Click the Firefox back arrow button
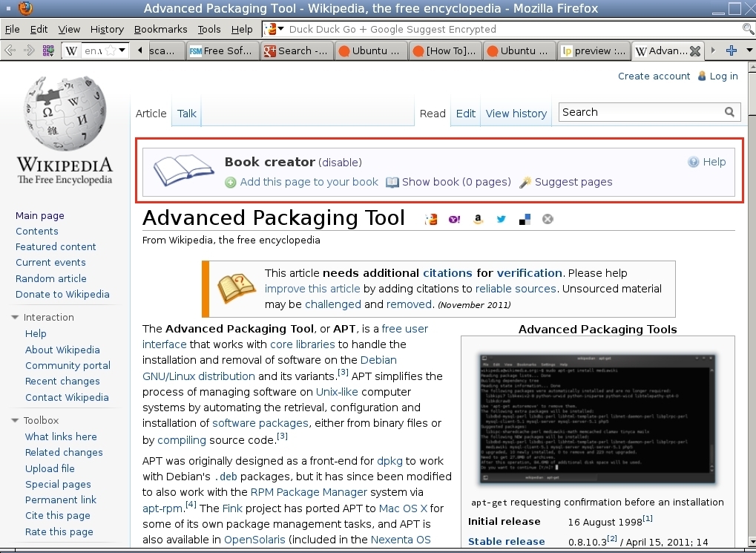The width and height of the screenshot is (756, 553). pos(10,50)
